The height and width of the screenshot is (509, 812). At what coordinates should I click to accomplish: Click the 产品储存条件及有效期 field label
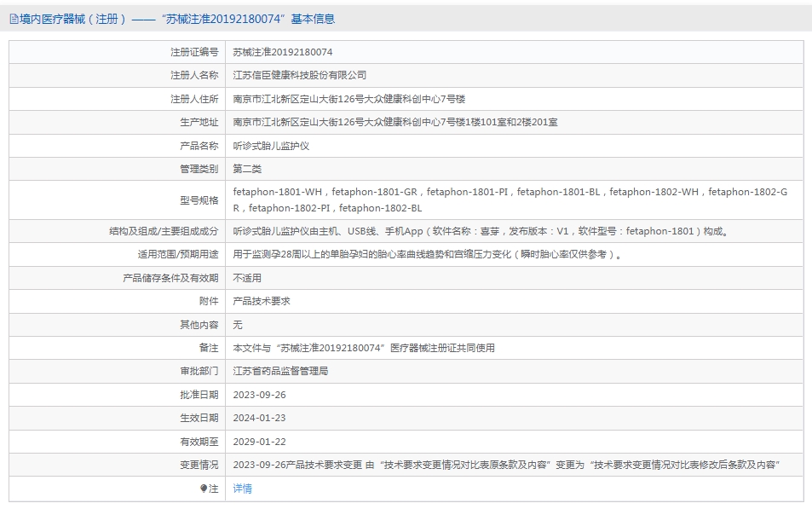click(x=170, y=278)
